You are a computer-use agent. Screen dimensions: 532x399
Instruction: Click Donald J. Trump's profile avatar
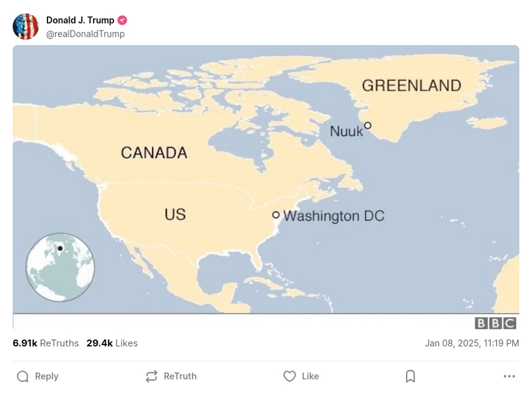(x=26, y=26)
